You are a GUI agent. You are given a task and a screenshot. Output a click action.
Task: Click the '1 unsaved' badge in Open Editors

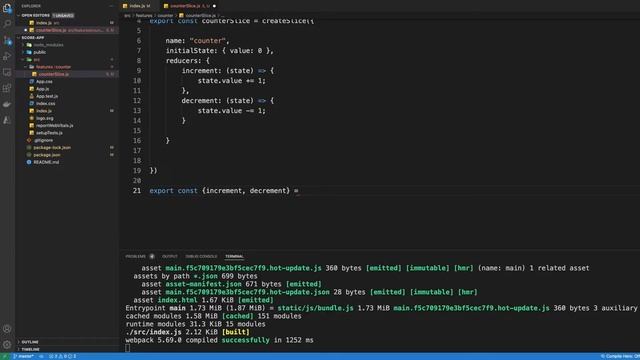click(x=63, y=16)
